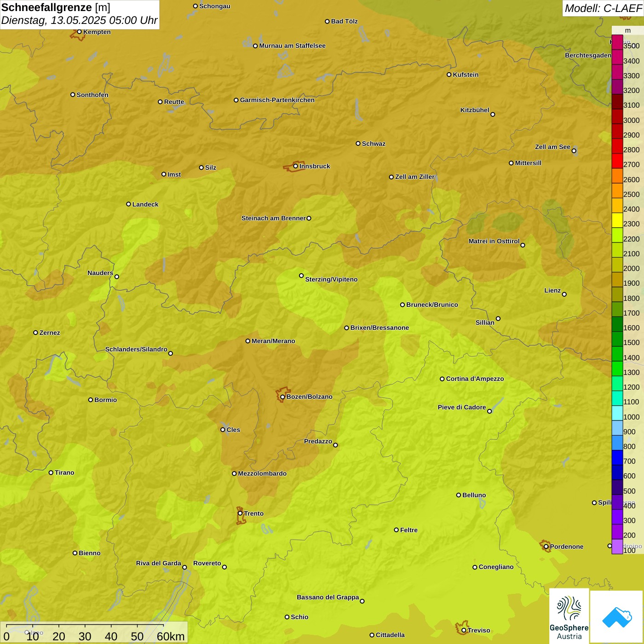The width and height of the screenshot is (644, 644).
Task: Click the Riva del Garda label
Action: pos(159,563)
